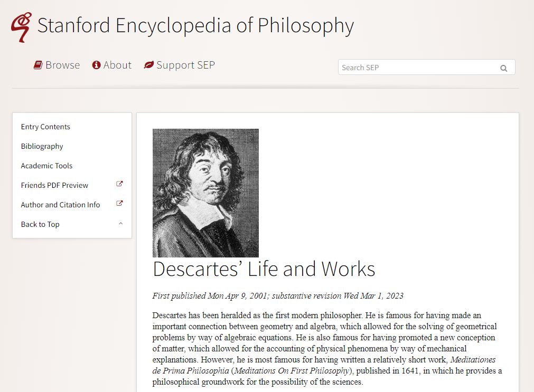
Task: Click the up chevron beside Back to Top
Action: [x=120, y=224]
